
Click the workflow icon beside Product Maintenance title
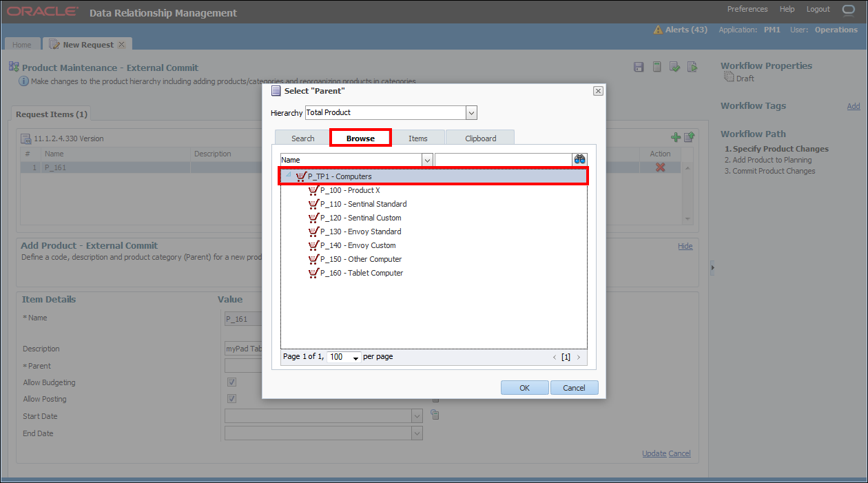click(x=14, y=68)
